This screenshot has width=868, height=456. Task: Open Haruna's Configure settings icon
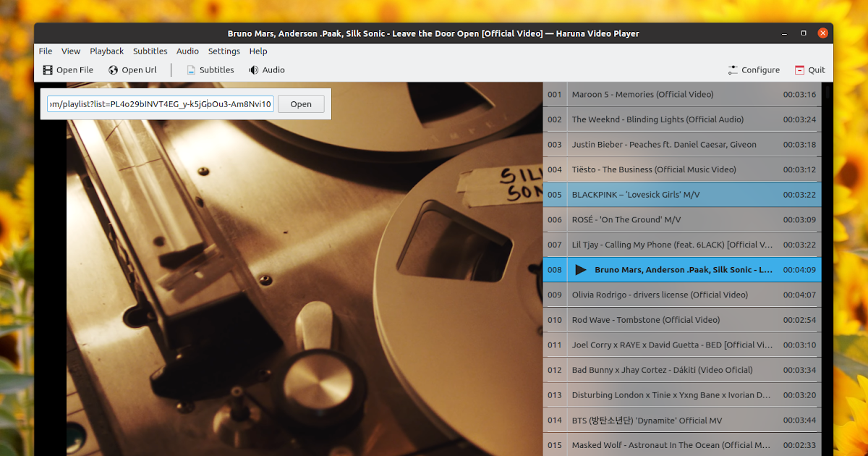(x=733, y=69)
